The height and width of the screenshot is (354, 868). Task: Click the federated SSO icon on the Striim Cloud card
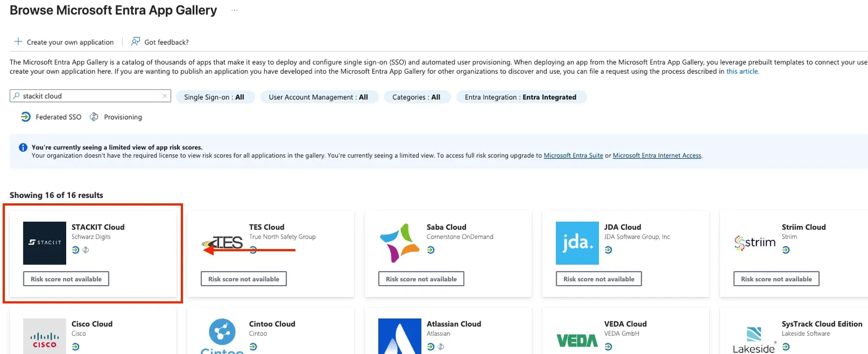tap(786, 250)
